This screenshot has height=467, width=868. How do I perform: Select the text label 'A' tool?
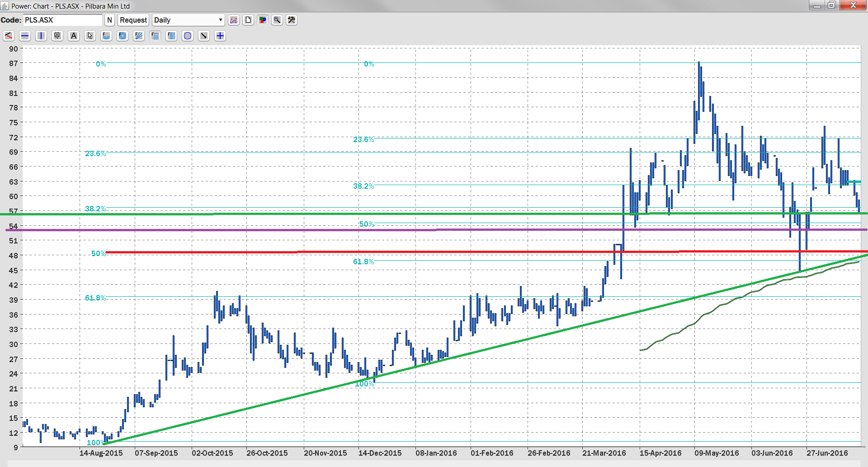pos(74,36)
